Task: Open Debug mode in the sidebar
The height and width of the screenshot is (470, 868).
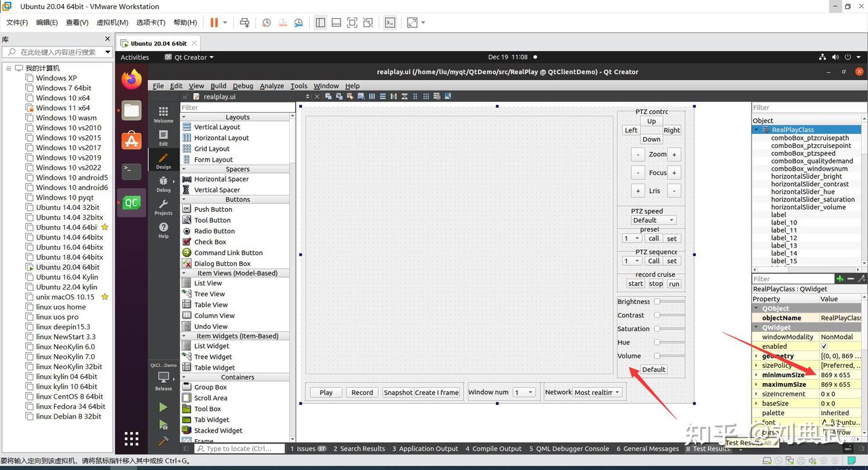Action: pos(163,183)
